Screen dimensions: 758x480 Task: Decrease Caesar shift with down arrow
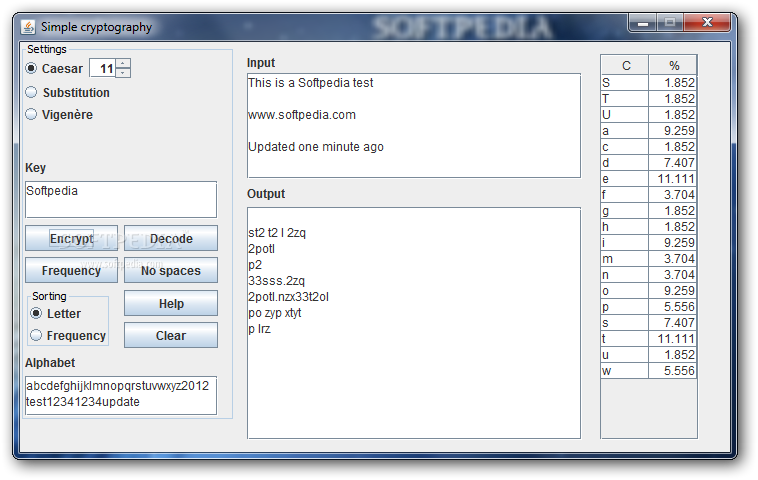(x=123, y=73)
